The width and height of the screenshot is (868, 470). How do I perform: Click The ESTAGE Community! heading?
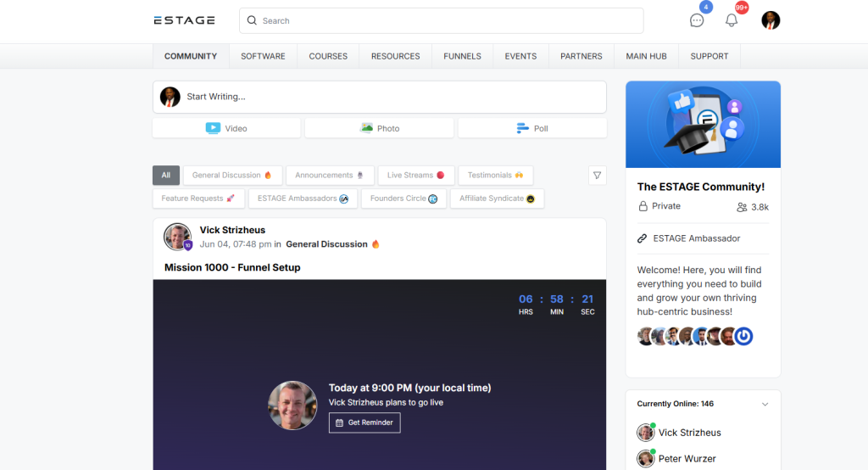coord(701,187)
